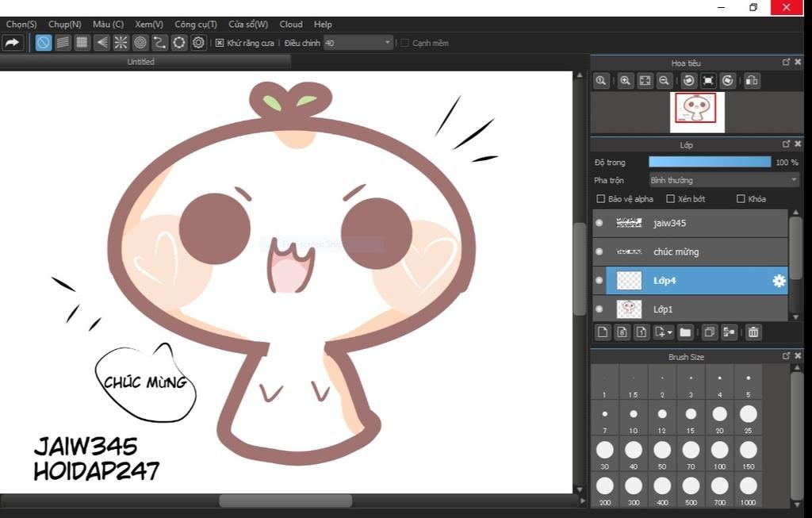The image size is (812, 518).
Task: Toggle the Khử răng cưa checkbox
Action: pyautogui.click(x=220, y=43)
